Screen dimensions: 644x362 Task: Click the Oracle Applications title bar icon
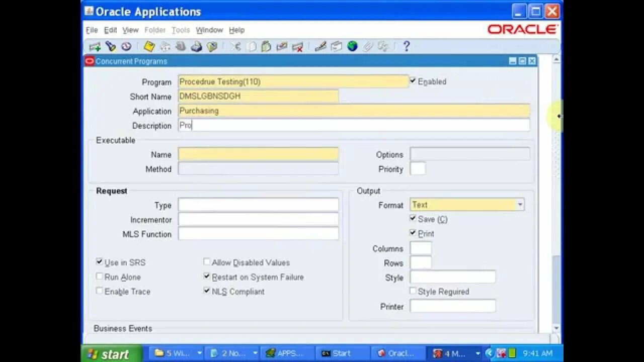(x=89, y=11)
